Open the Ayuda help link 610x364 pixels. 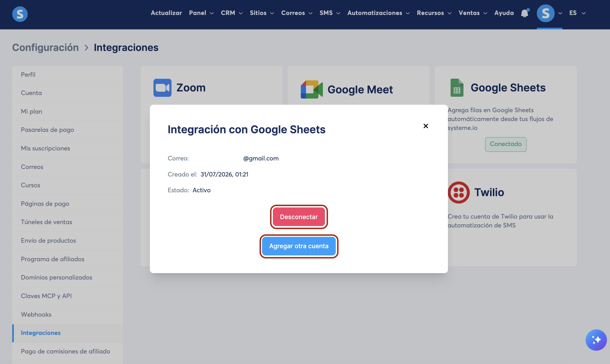point(504,13)
